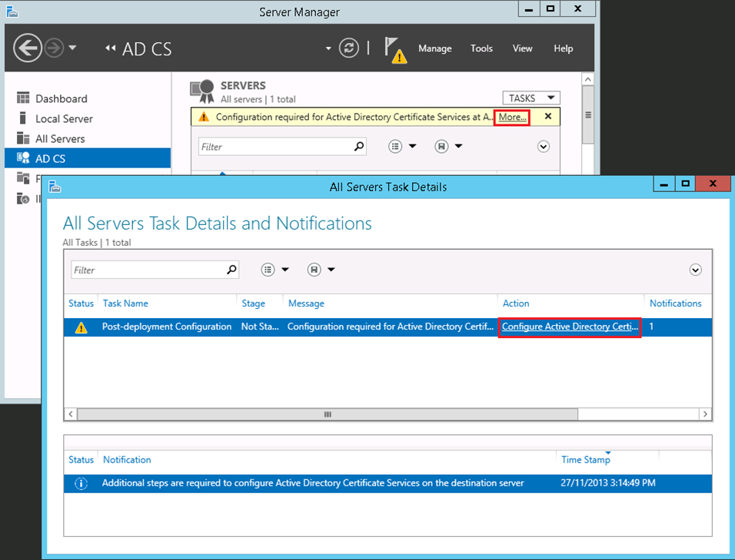Click the refresh icon in Server Manager header
This screenshot has width=735, height=560.
(x=349, y=48)
